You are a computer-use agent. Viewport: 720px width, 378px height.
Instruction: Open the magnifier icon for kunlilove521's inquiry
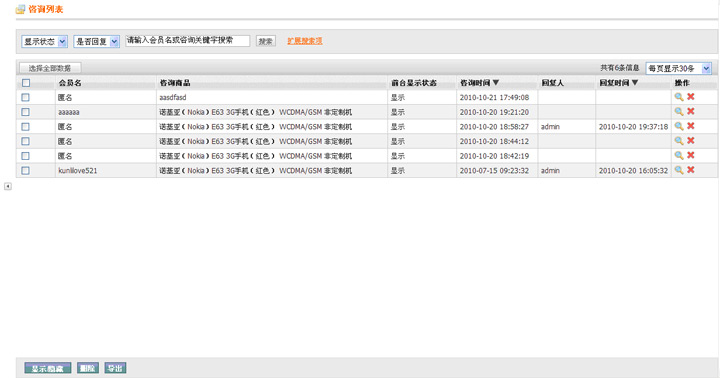[x=679, y=170]
